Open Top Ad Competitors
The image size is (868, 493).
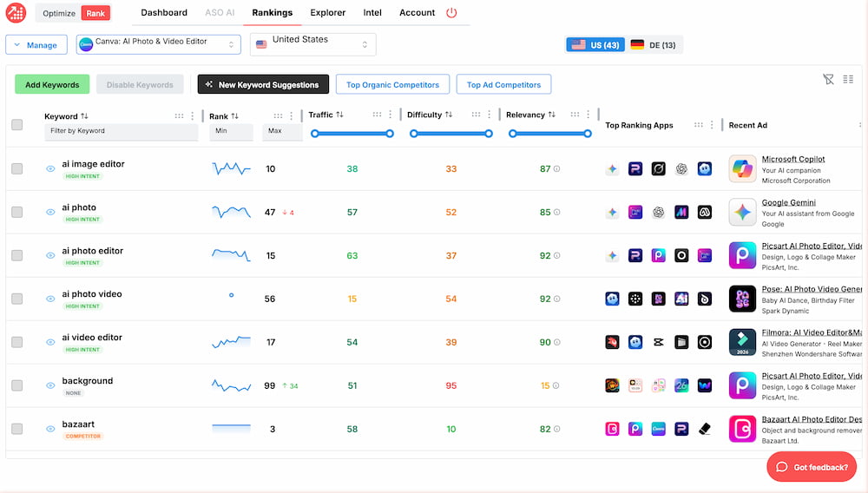503,85
